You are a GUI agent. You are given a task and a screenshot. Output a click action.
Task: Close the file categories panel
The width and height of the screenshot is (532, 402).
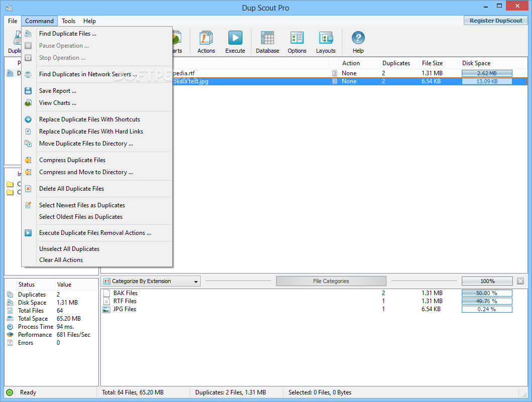tap(520, 281)
